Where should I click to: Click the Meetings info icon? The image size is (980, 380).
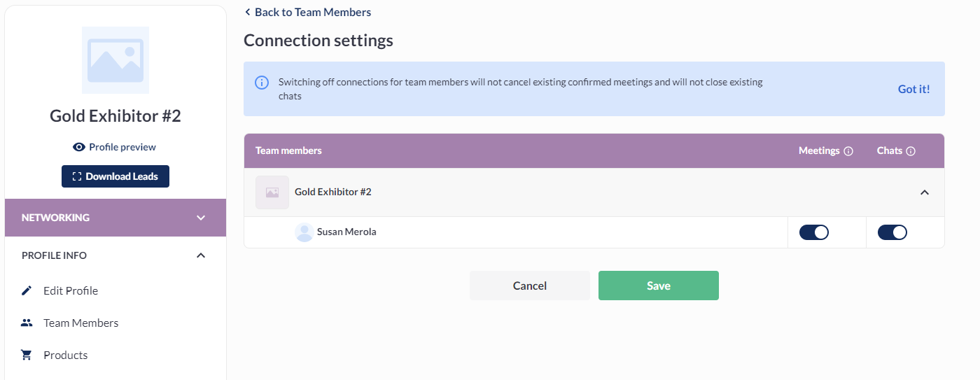coord(848,151)
